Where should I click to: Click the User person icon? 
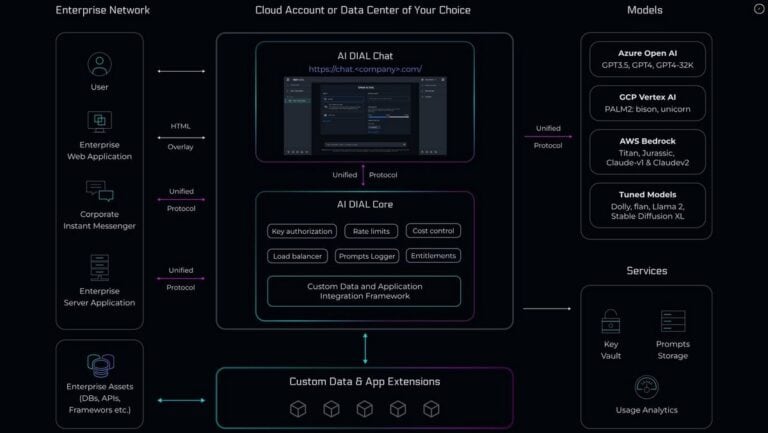point(99,64)
